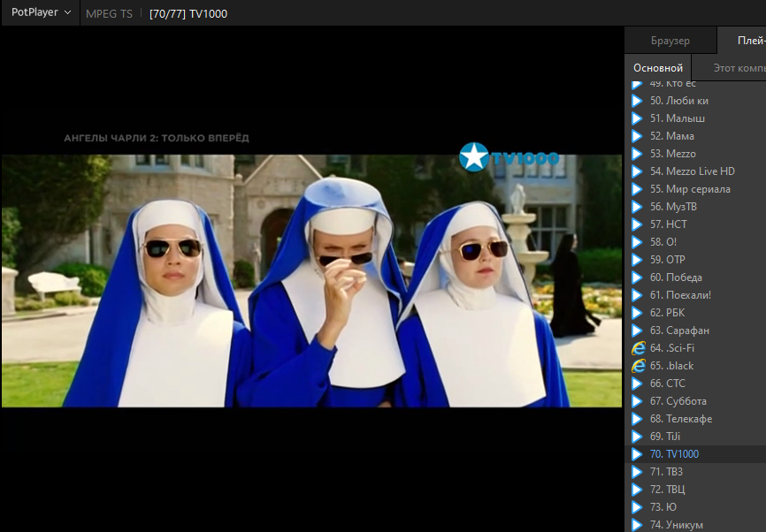Select channel 69. TiJi
This screenshot has height=532, width=766.
[x=695, y=437]
